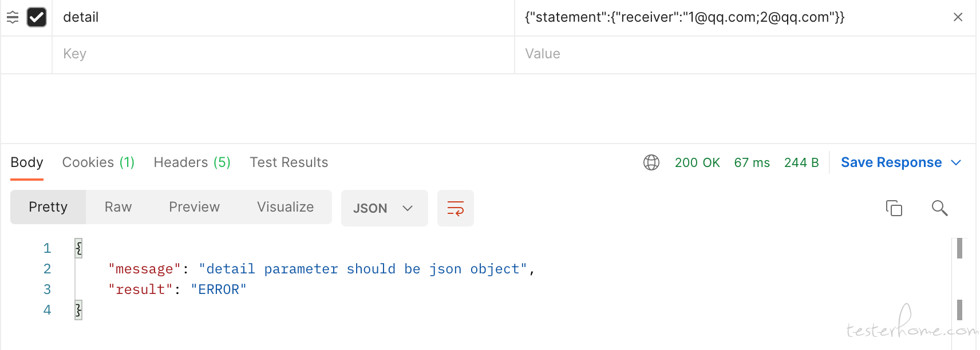
Task: Click the Save Response link
Action: (891, 162)
